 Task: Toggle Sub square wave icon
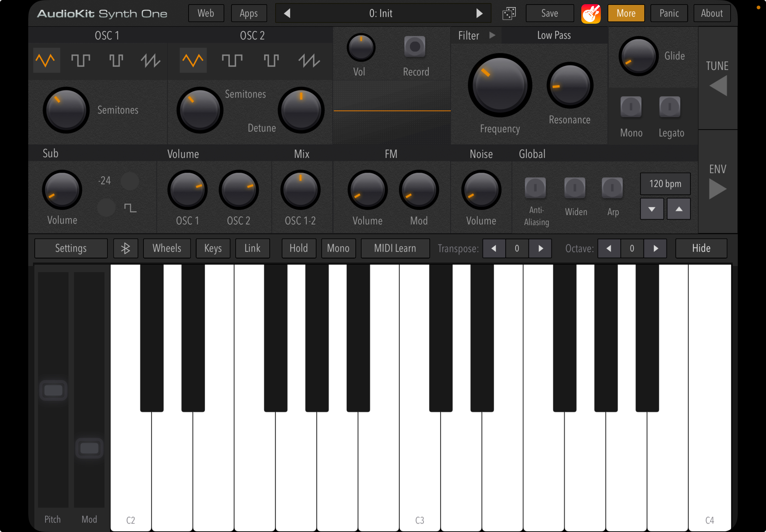pyautogui.click(x=130, y=208)
